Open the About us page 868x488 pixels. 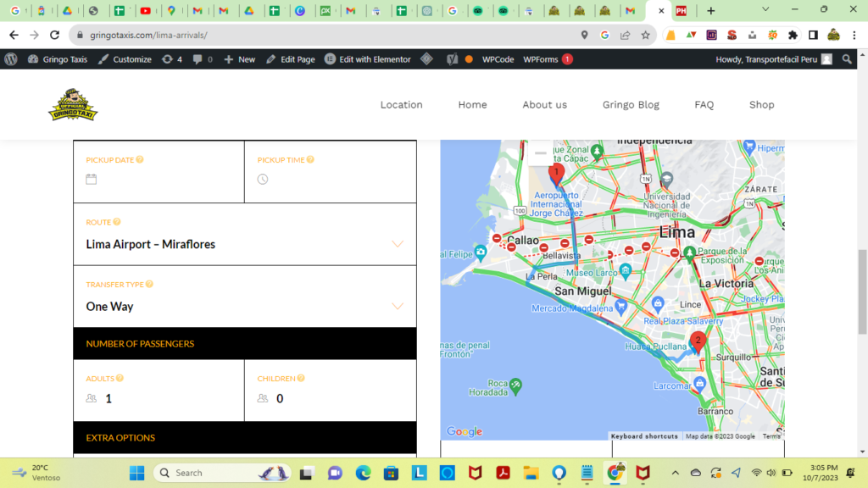[545, 104]
